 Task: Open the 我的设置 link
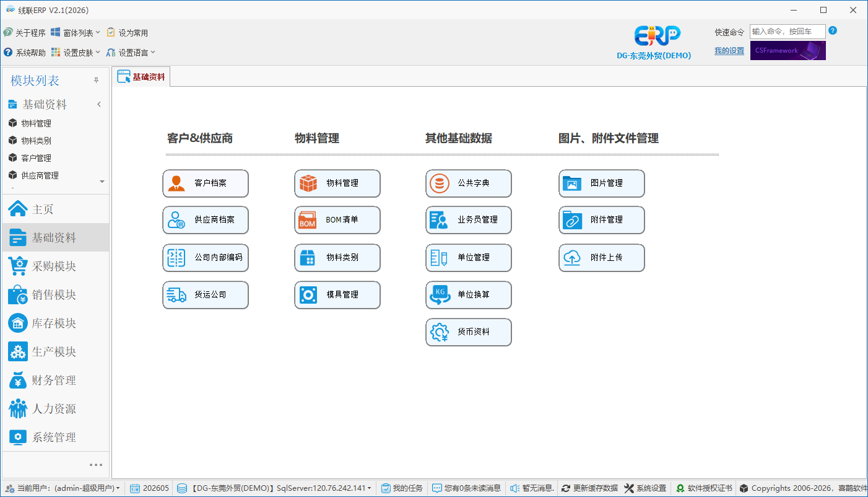point(729,51)
